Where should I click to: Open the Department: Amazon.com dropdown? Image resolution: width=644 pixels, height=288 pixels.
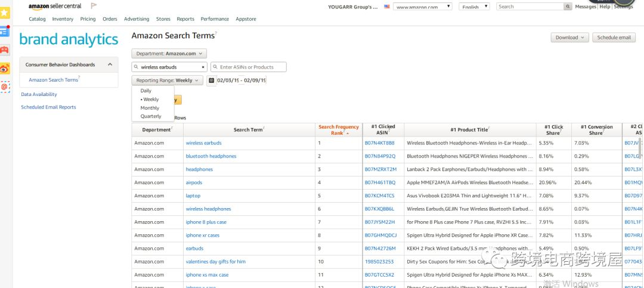[x=169, y=54]
